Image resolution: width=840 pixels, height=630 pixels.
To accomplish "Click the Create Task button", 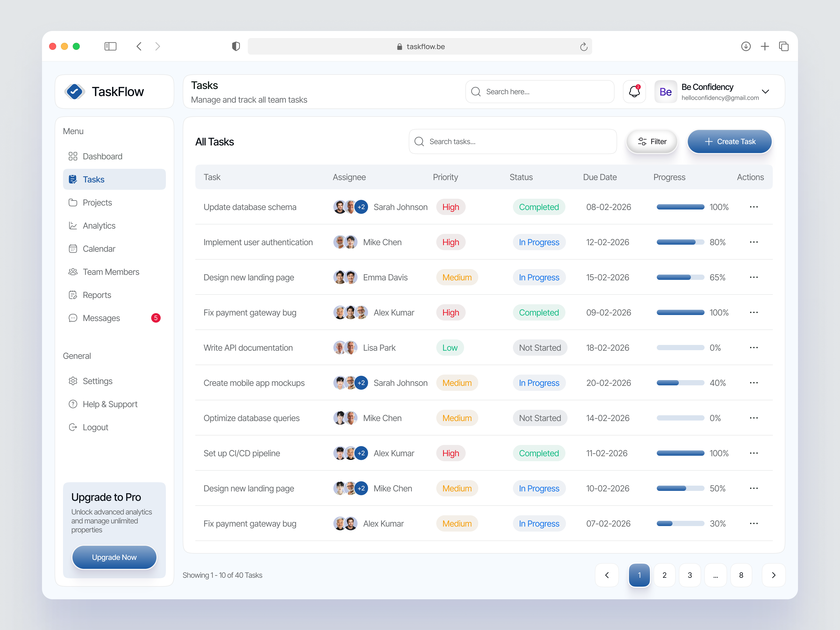I will [x=729, y=141].
